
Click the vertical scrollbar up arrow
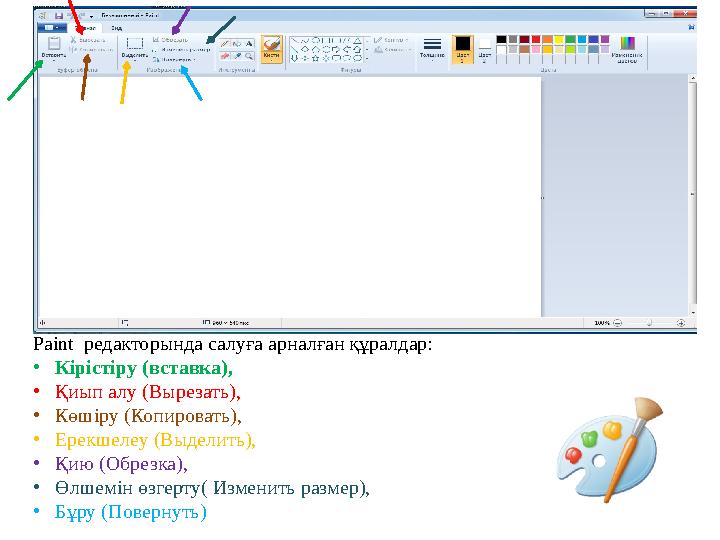(692, 79)
